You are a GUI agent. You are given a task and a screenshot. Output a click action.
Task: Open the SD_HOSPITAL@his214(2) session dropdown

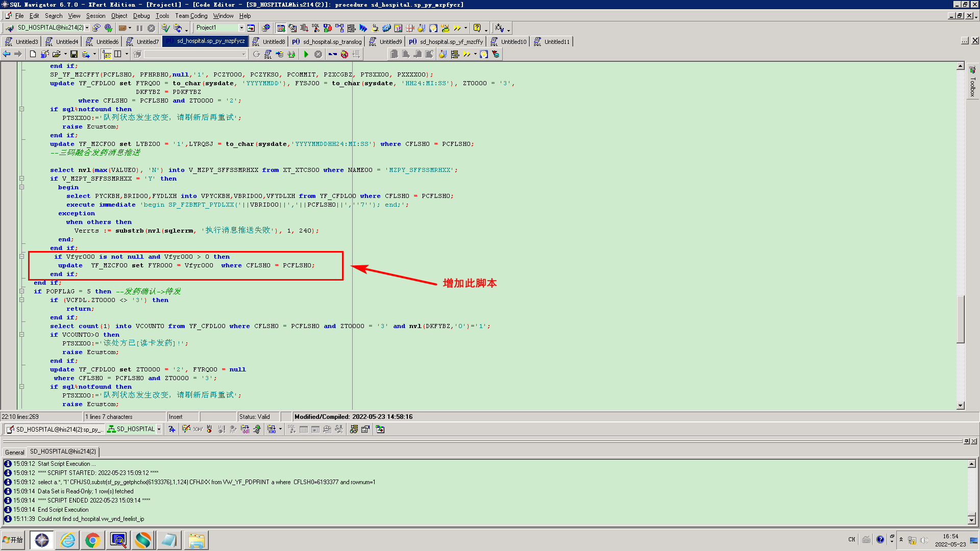coord(87,28)
